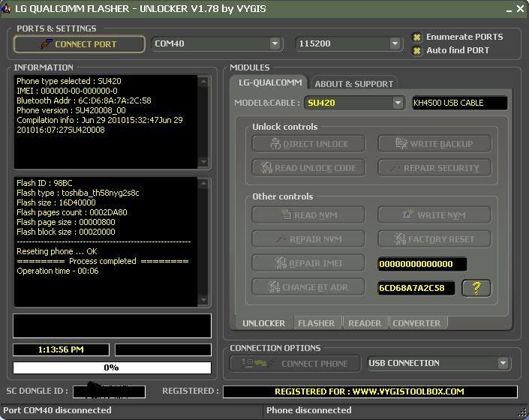Image resolution: width=529 pixels, height=420 pixels.
Task: Click the 1:13:56 PM clock field
Action: [x=61, y=349]
